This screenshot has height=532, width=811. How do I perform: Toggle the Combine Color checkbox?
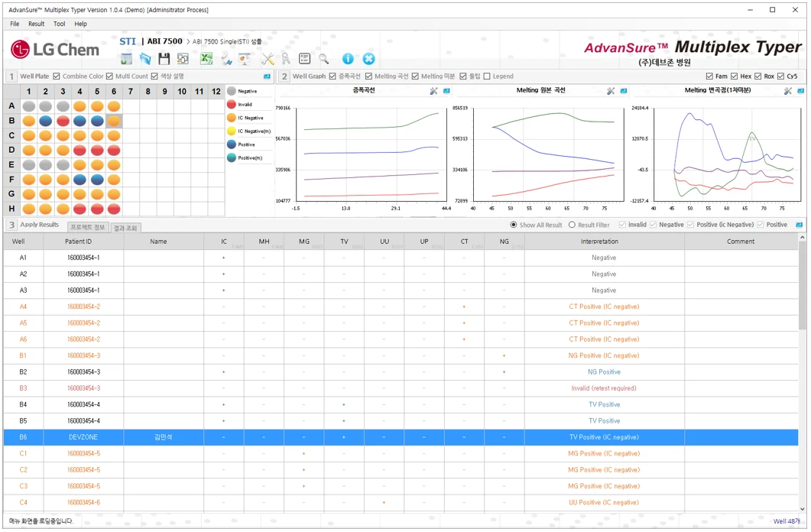(57, 76)
